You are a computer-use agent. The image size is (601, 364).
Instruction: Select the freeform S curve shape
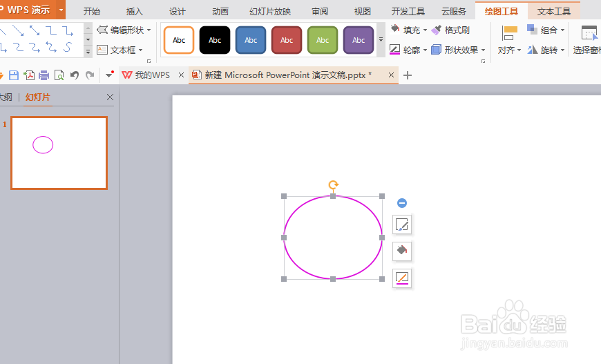coord(68,48)
